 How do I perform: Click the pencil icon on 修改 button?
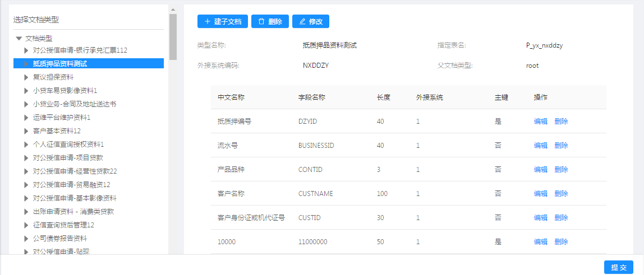[x=302, y=22]
